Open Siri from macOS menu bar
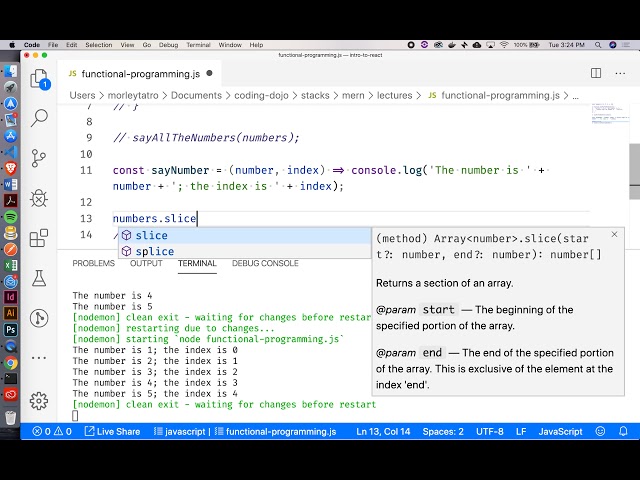 click(613, 45)
